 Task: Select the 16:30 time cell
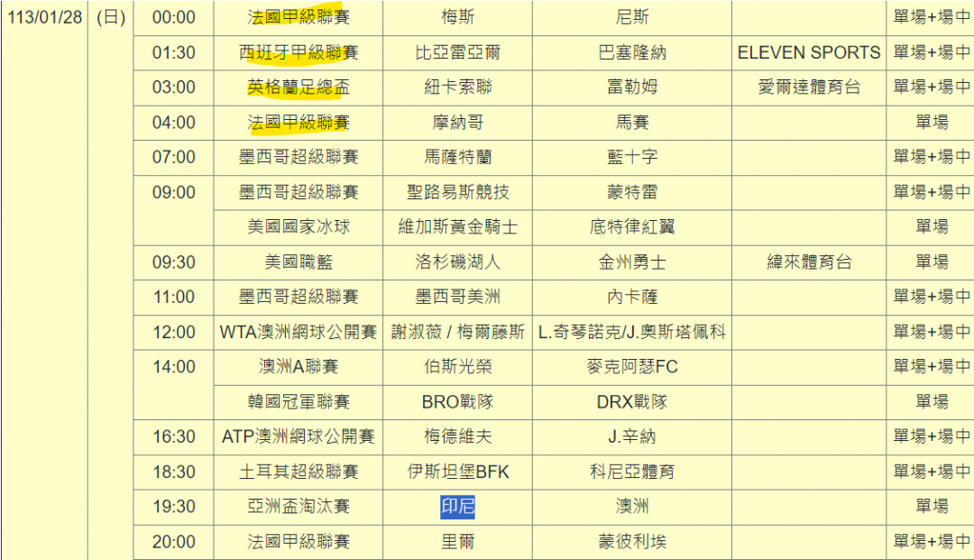click(174, 437)
